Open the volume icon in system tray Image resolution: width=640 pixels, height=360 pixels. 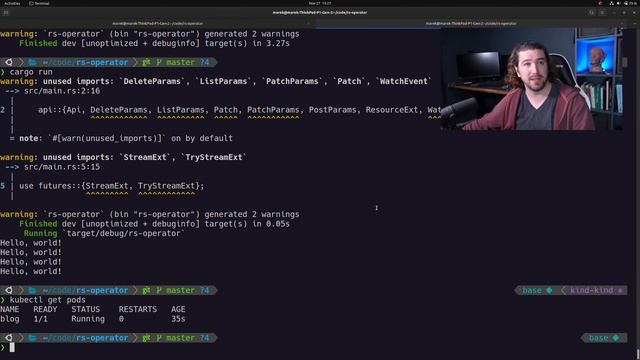618,3
